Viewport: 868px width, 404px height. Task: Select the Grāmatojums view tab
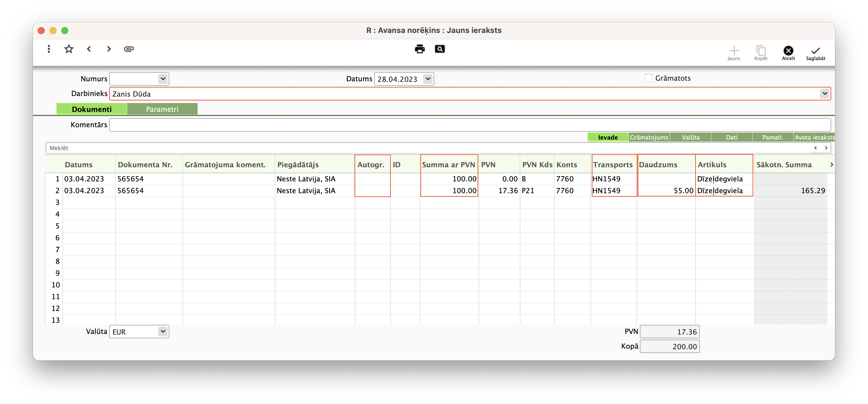coord(649,138)
